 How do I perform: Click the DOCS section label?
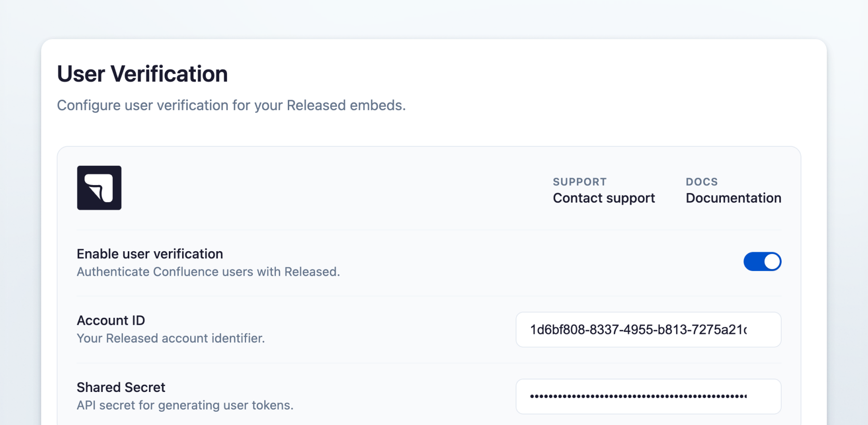click(701, 181)
